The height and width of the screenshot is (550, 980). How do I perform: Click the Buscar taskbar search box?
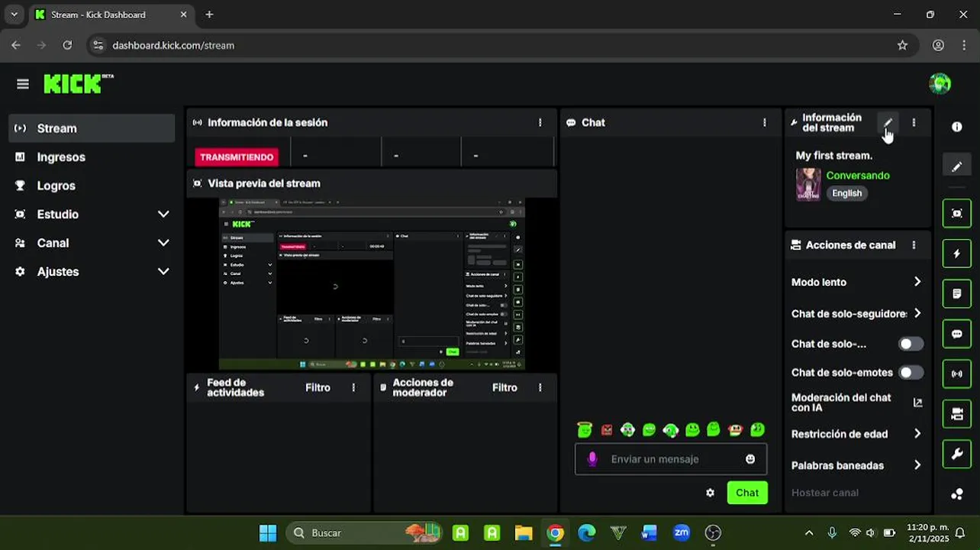[365, 533]
